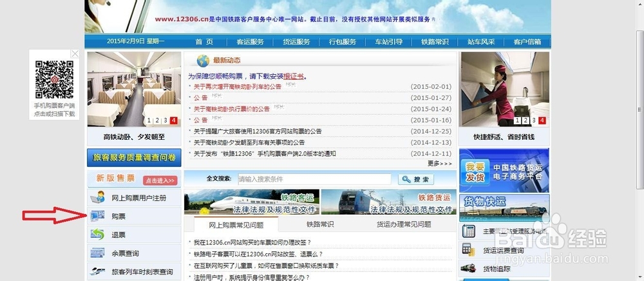
Task: Click the calculator icon for 货运运费查询
Action: coord(468,250)
